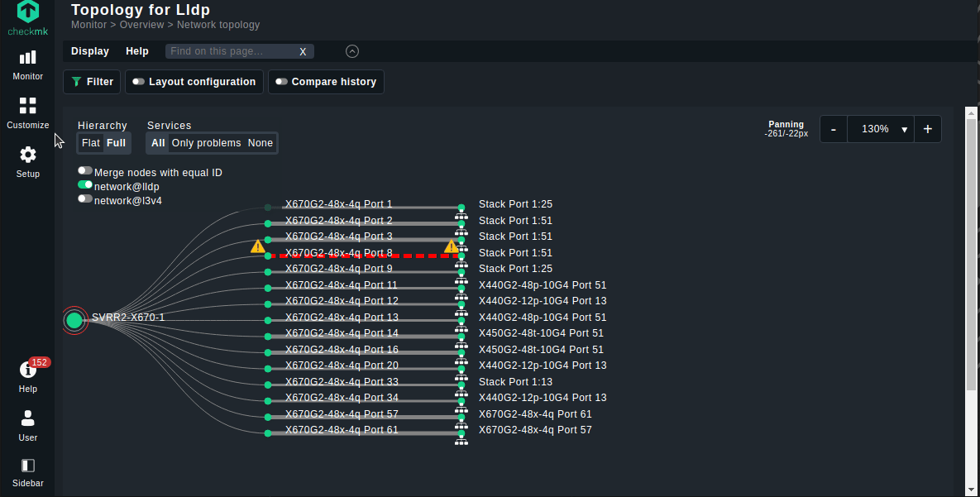Click the Filter funnel button

[92, 82]
